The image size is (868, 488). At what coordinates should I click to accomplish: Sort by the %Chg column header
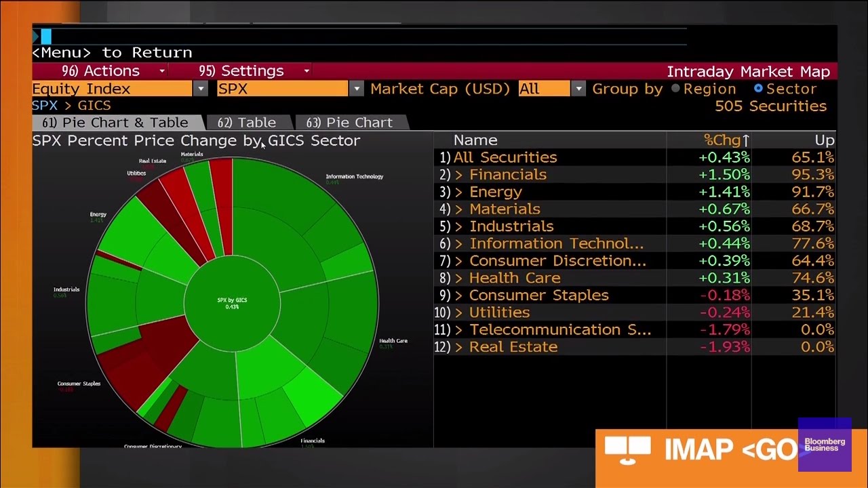[x=726, y=140]
